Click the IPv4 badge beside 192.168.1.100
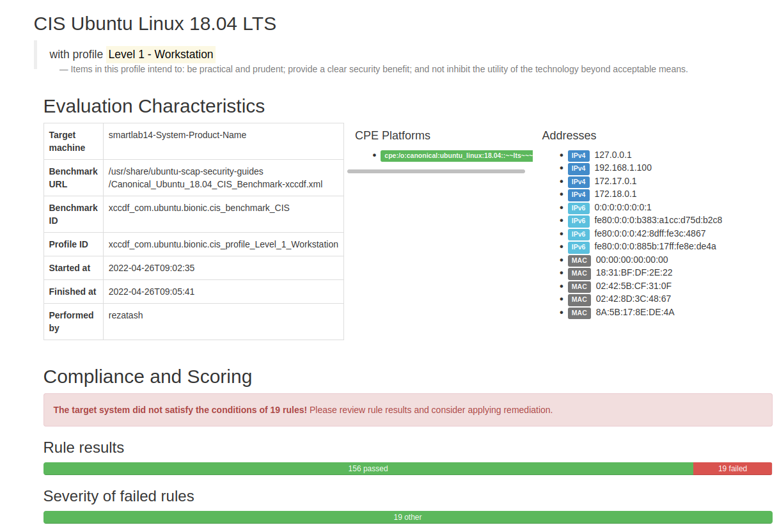 (578, 168)
